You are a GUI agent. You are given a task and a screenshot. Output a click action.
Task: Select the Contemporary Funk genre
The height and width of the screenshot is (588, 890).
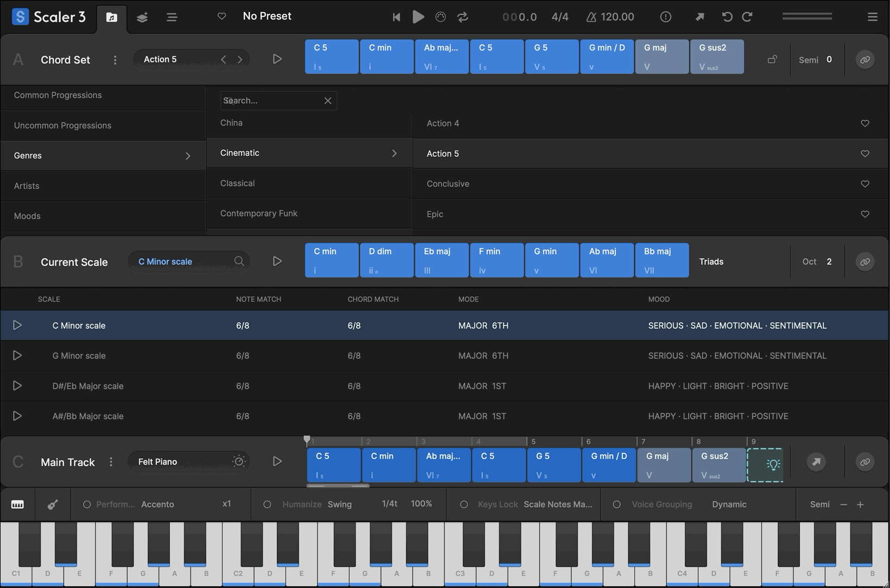pyautogui.click(x=309, y=214)
